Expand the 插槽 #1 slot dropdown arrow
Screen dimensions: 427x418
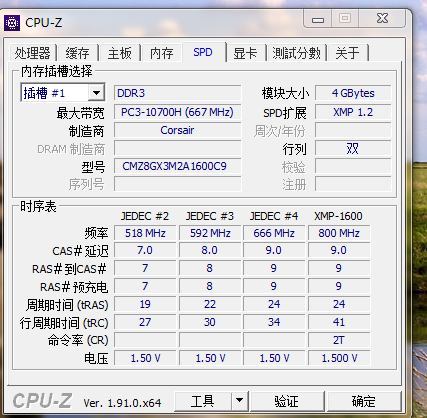click(96, 93)
